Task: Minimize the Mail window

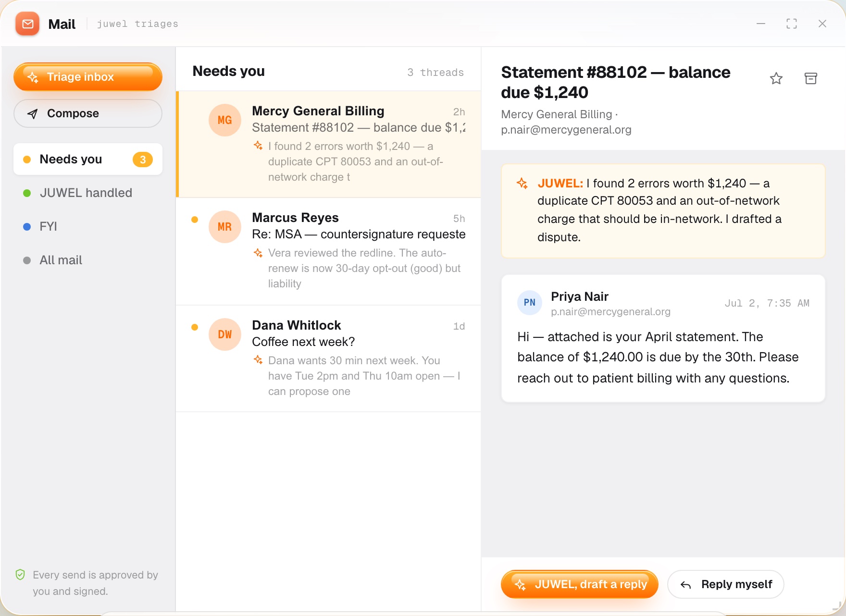Action: pos(761,24)
